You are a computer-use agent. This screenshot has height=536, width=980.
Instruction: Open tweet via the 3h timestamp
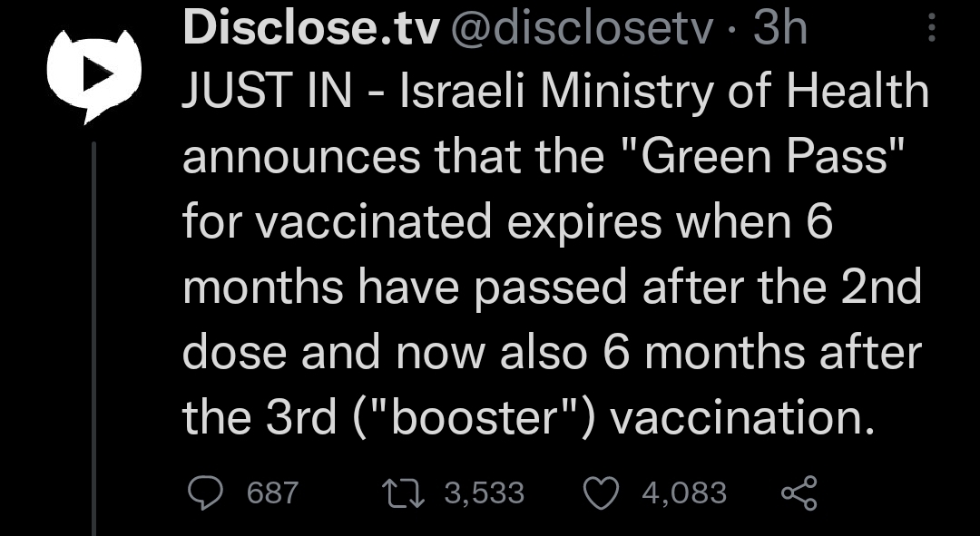click(x=780, y=28)
